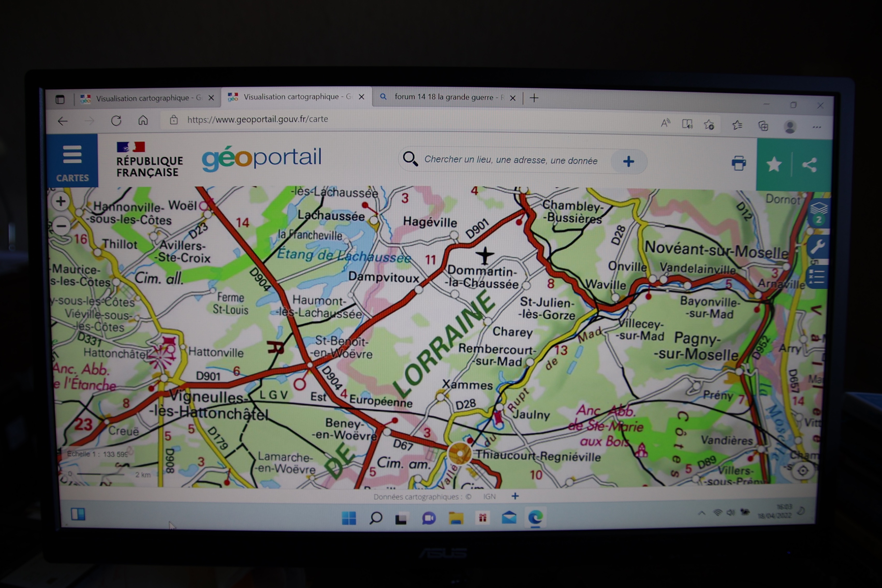Click the République Française logo

tap(149, 160)
